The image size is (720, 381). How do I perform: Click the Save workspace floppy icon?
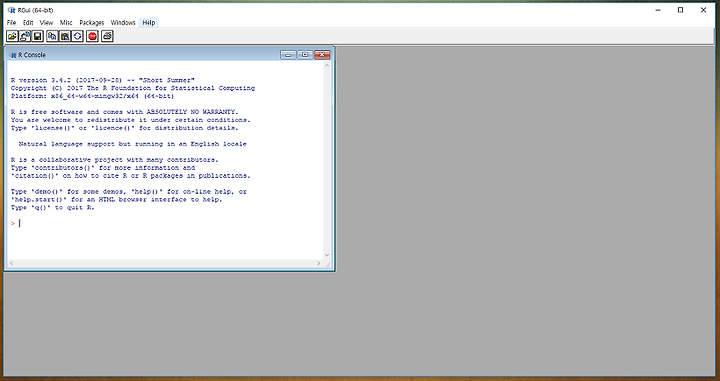pos(38,36)
